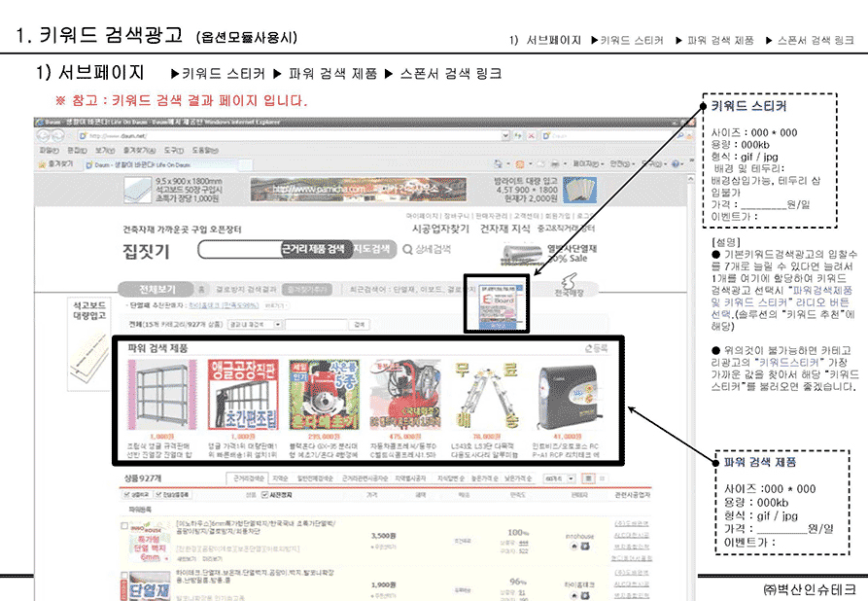Open the 60개씩 items-per-page dropdown
This screenshot has width=868, height=601.
(x=557, y=478)
